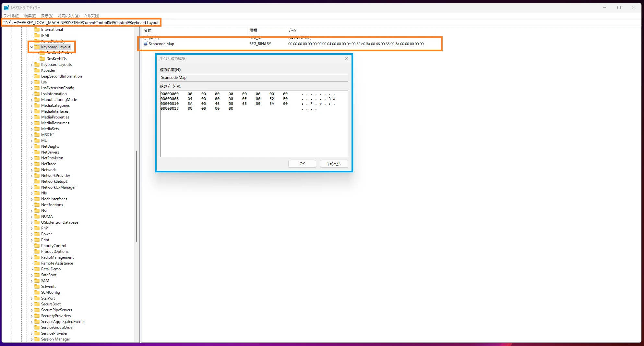The height and width of the screenshot is (346, 644).
Task: Click the International folder icon
Action: coord(37,30)
